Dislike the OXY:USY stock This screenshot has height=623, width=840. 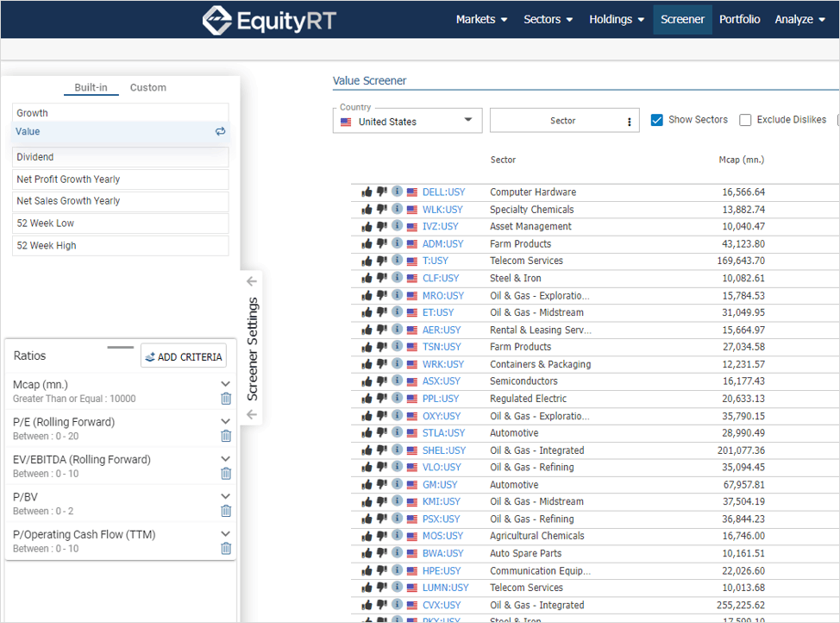(381, 416)
